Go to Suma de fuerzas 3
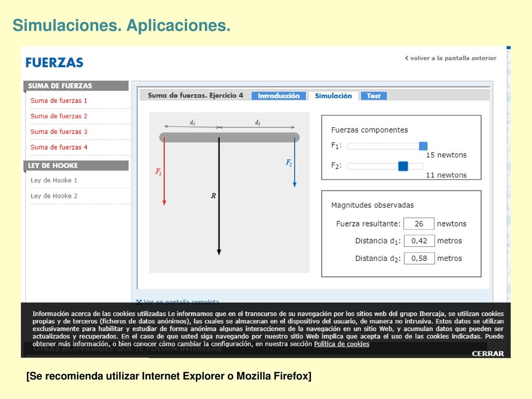532x399 pixels. click(x=59, y=131)
